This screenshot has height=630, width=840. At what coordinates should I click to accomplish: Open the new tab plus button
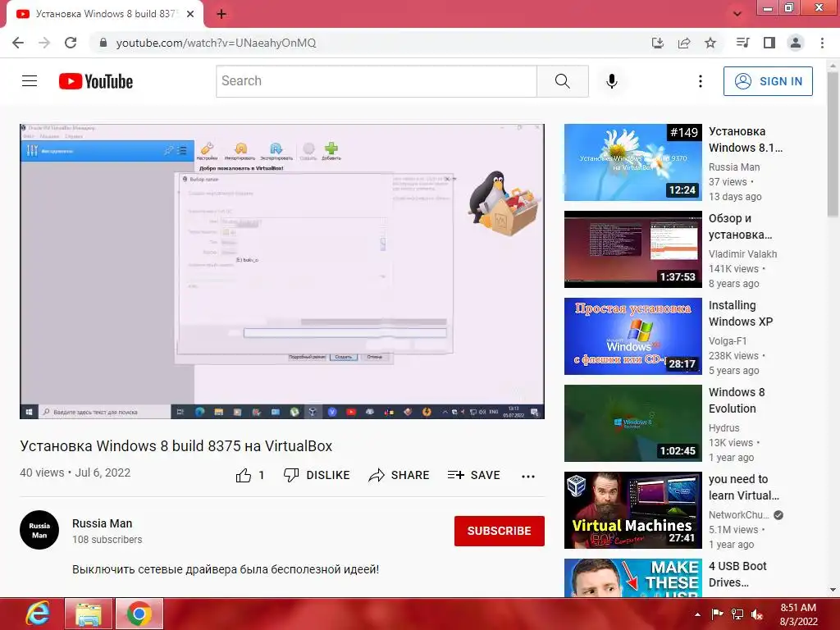pyautogui.click(x=221, y=14)
